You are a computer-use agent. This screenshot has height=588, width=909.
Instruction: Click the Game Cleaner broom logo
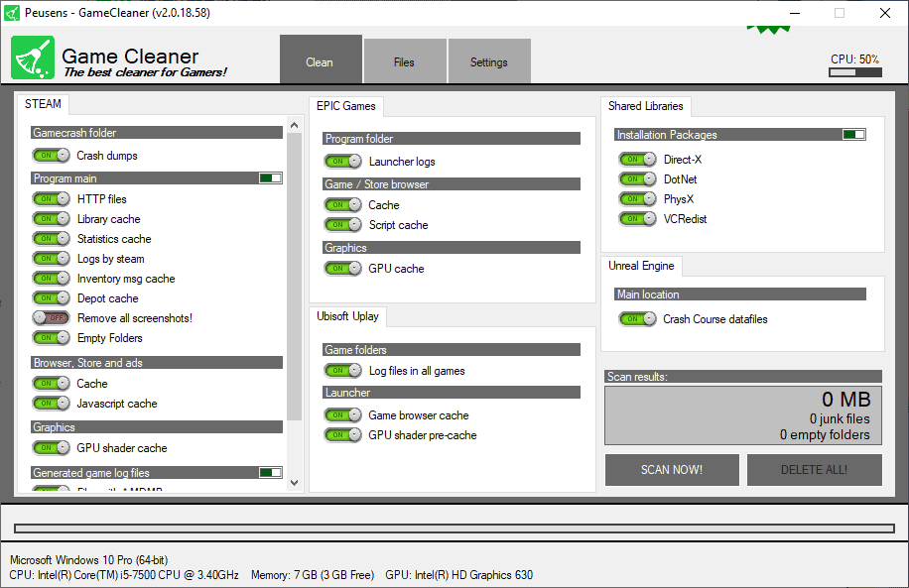click(32, 59)
